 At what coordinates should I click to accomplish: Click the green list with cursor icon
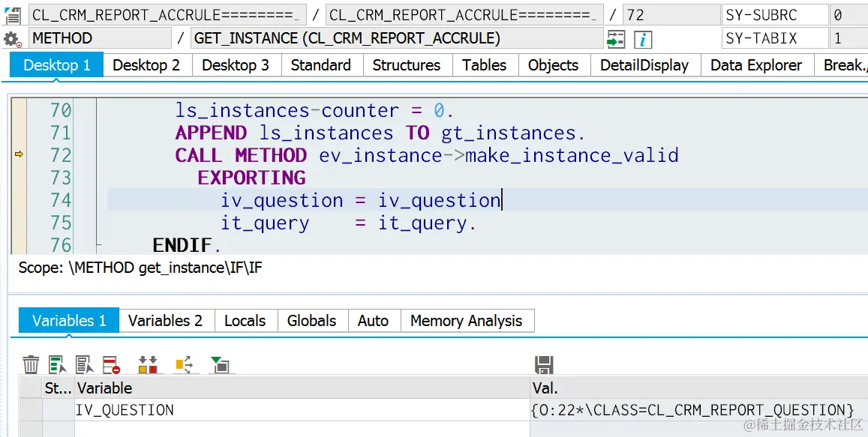pyautogui.click(x=58, y=365)
